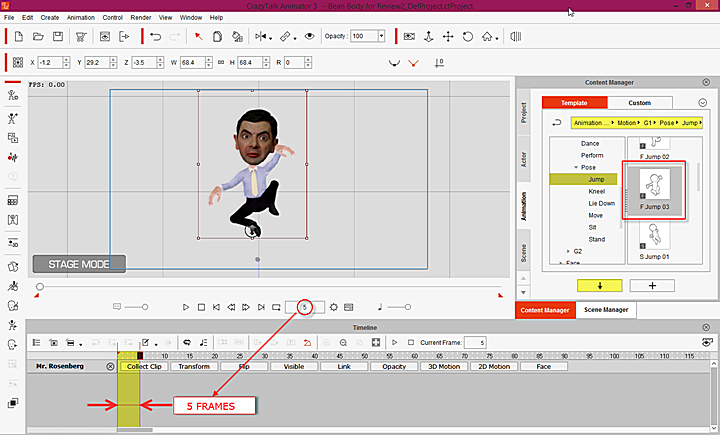
Task: Switch to the Template tab
Action: point(574,102)
